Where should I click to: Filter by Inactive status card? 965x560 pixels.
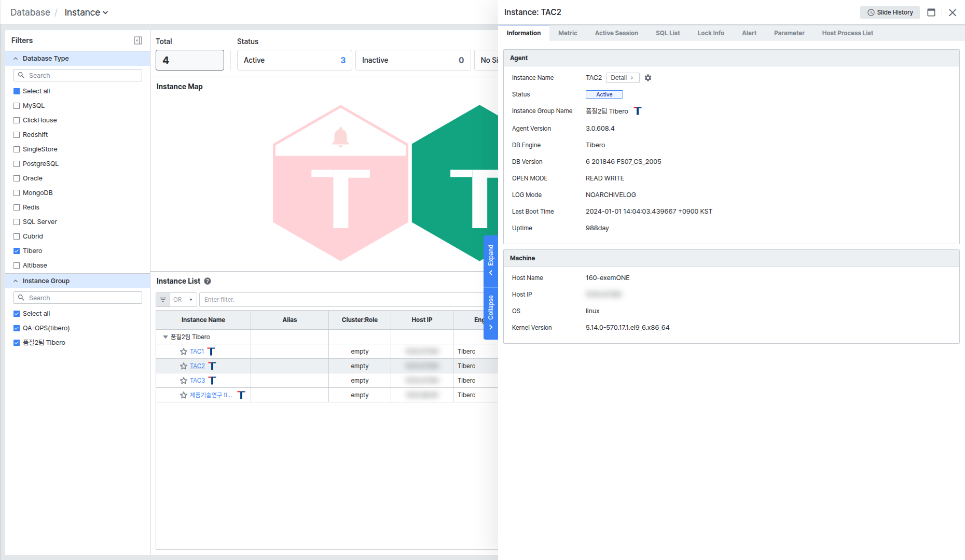tap(413, 60)
